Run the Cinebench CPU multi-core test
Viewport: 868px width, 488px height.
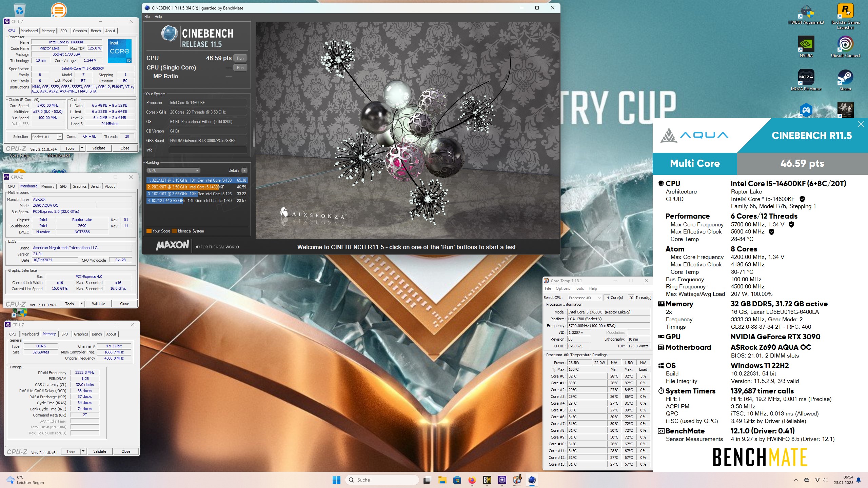coord(240,58)
